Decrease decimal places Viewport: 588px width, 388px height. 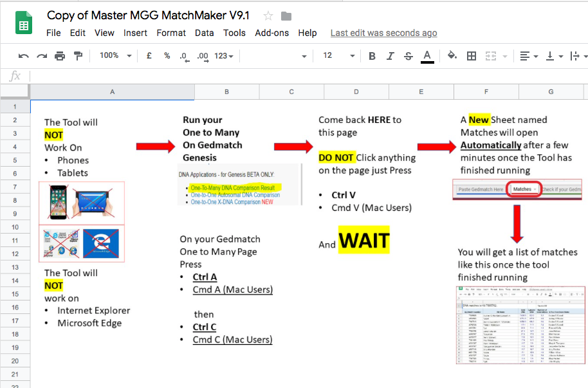184,56
